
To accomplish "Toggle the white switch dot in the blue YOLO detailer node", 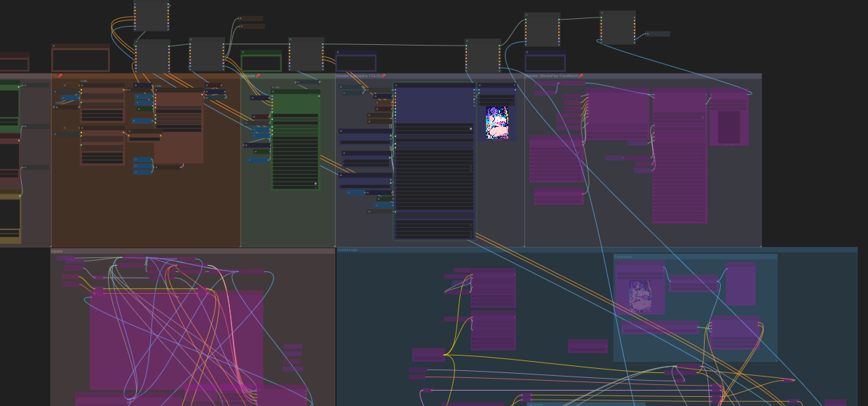I will pyautogui.click(x=471, y=129).
